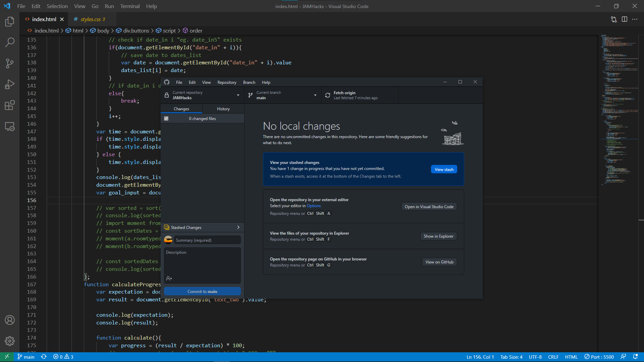Click the add co-authors icon
This screenshot has height=362, width=644.
click(169, 279)
